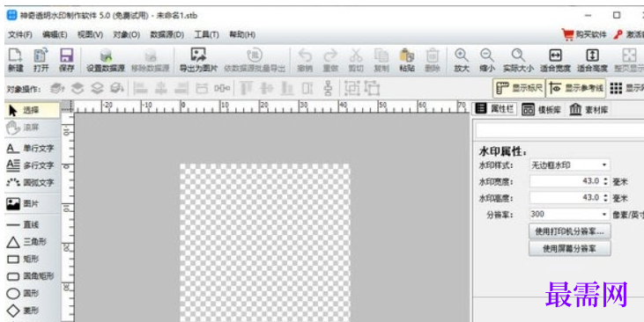Click 移除数据源 (remove data source)

pos(151,61)
